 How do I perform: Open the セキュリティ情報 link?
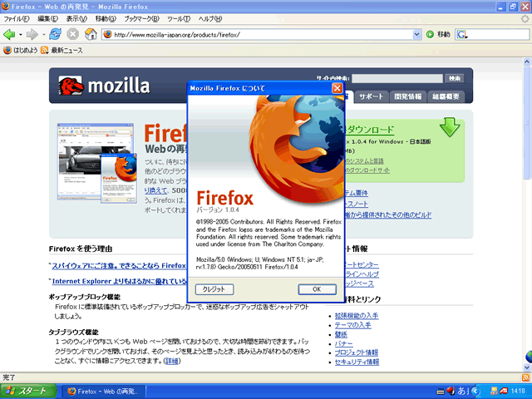[x=357, y=362]
